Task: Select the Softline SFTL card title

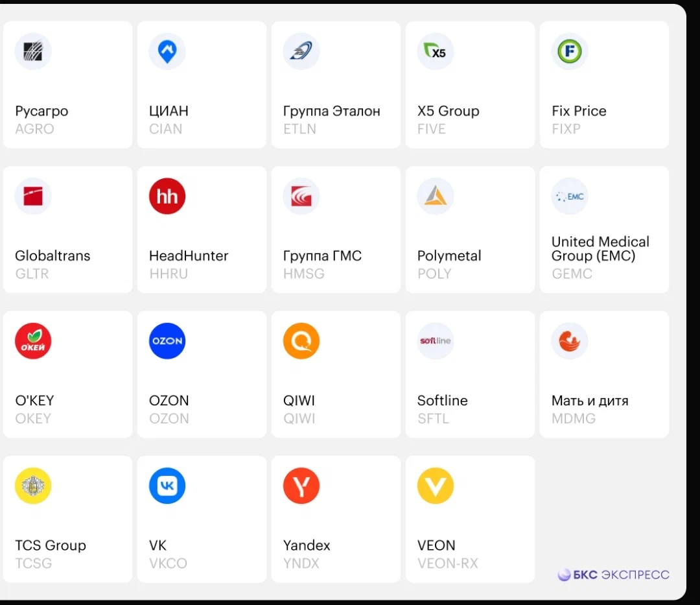Action: click(x=443, y=401)
